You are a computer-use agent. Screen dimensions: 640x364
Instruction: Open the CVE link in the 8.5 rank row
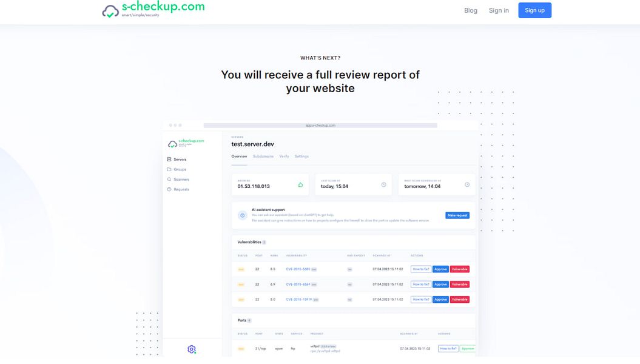click(x=298, y=269)
